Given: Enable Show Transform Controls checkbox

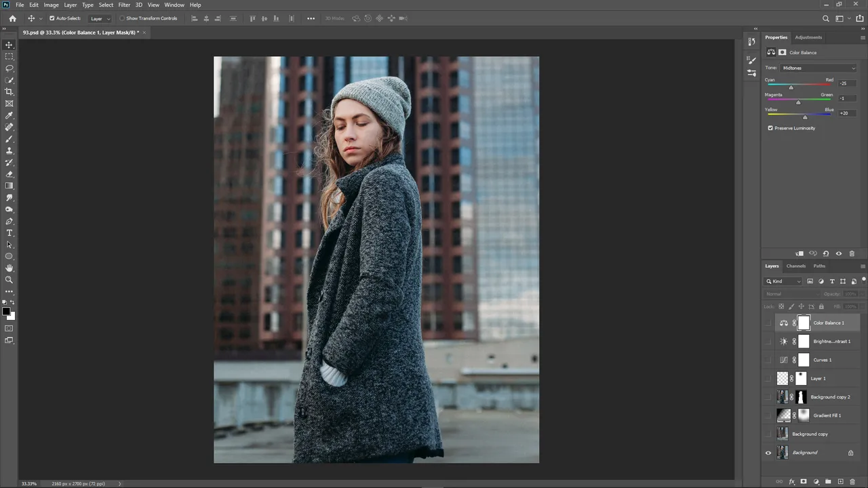Looking at the screenshot, I should 122,18.
